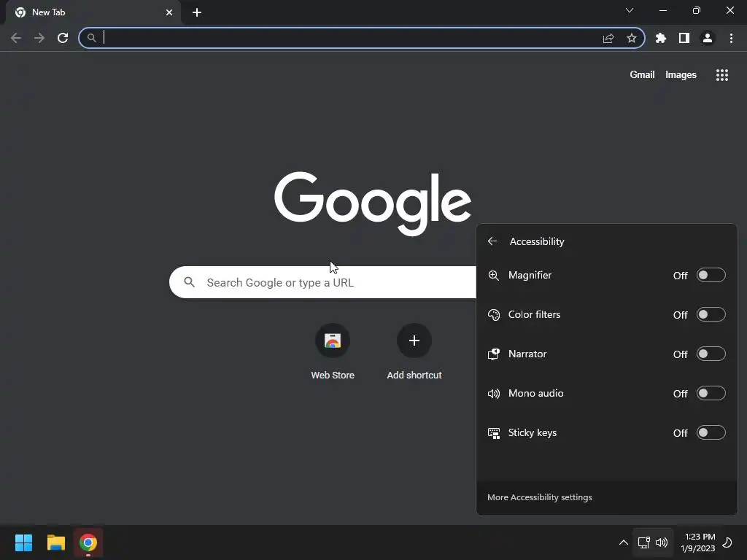
Task: Click the Color filters palette icon
Action: coord(494,315)
